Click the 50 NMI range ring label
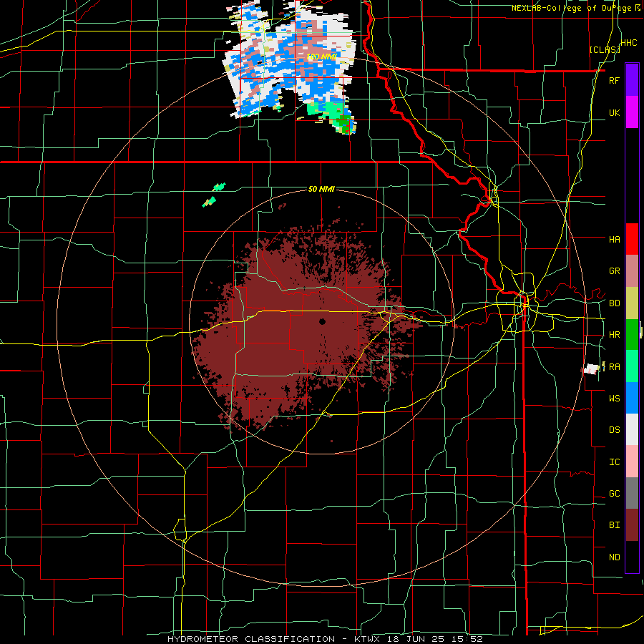644x644 pixels. (321, 189)
